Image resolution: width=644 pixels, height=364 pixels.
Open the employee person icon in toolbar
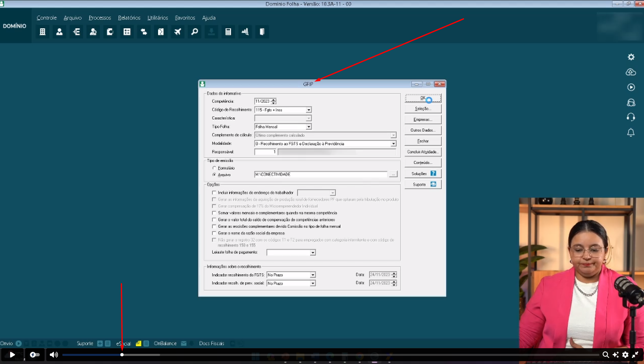click(x=60, y=32)
